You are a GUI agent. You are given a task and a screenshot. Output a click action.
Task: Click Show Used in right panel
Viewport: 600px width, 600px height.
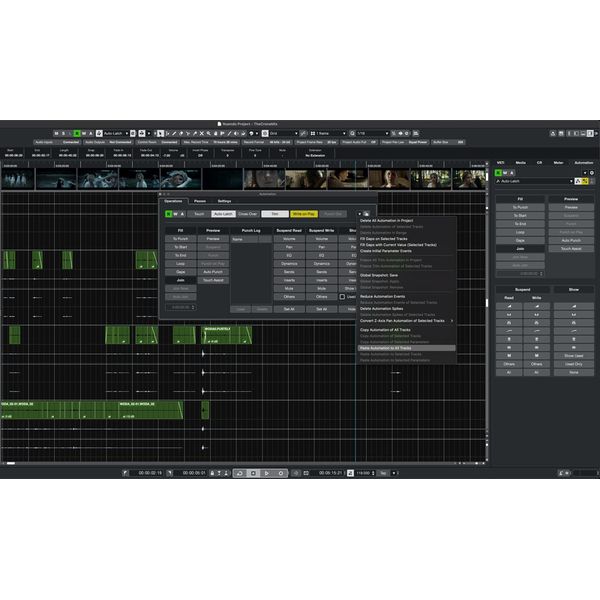[571, 355]
